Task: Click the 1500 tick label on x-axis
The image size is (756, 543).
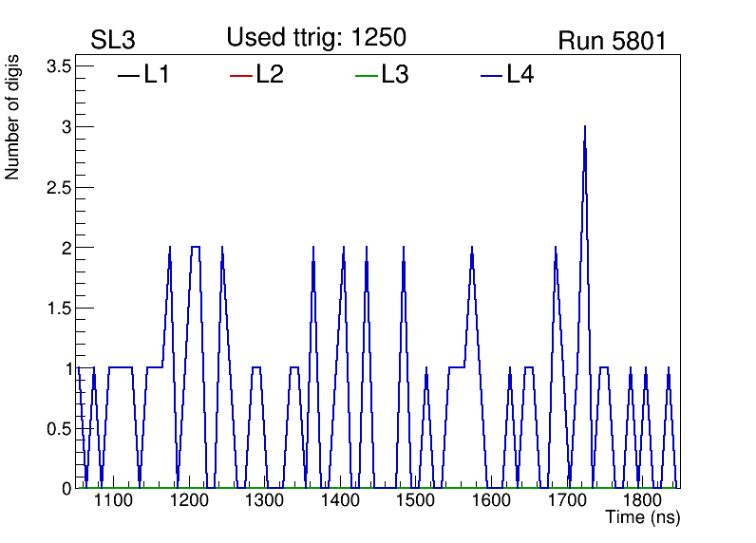Action: coord(415,501)
